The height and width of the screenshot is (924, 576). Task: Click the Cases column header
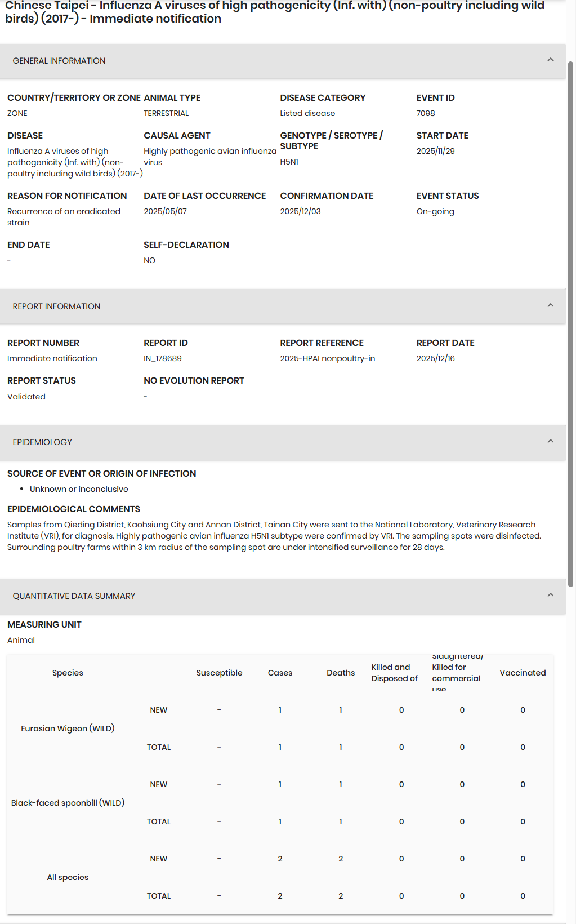pos(280,673)
